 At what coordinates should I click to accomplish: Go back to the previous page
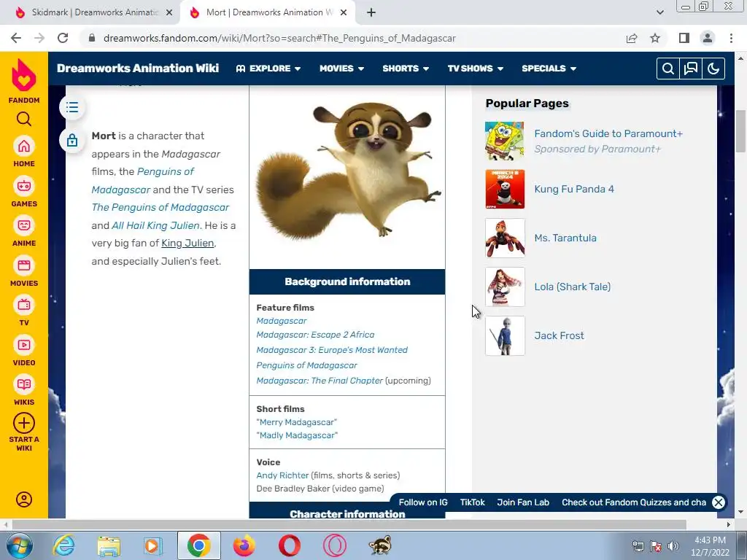point(16,38)
